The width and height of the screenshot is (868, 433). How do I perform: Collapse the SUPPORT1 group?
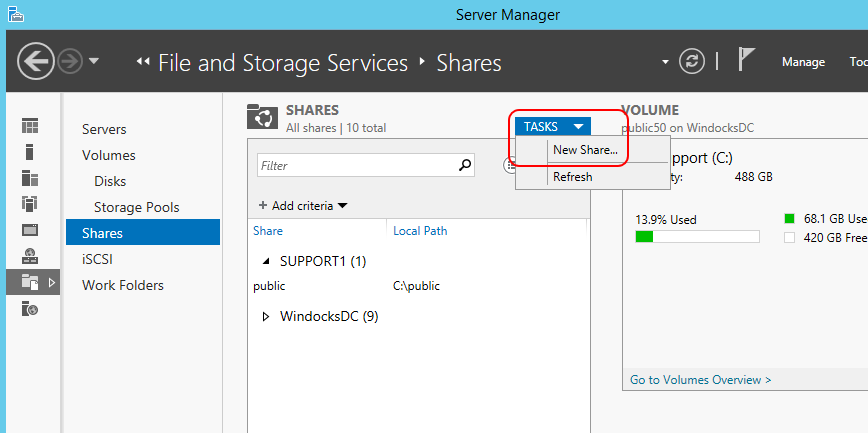tap(266, 261)
